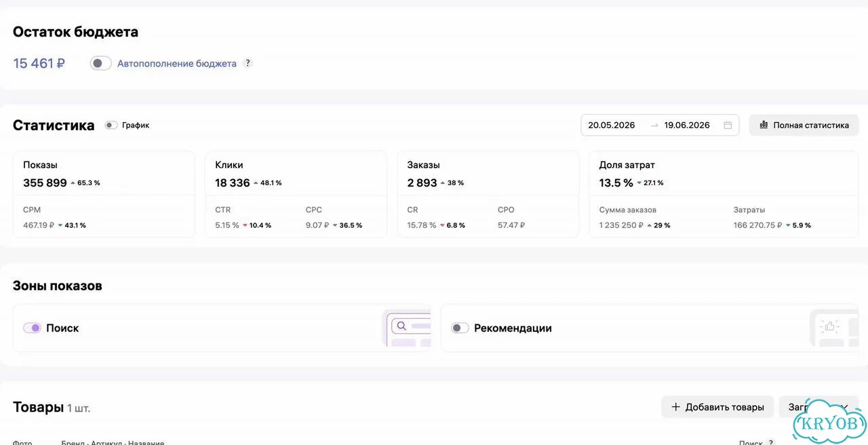Enable the График toggle

(x=111, y=125)
